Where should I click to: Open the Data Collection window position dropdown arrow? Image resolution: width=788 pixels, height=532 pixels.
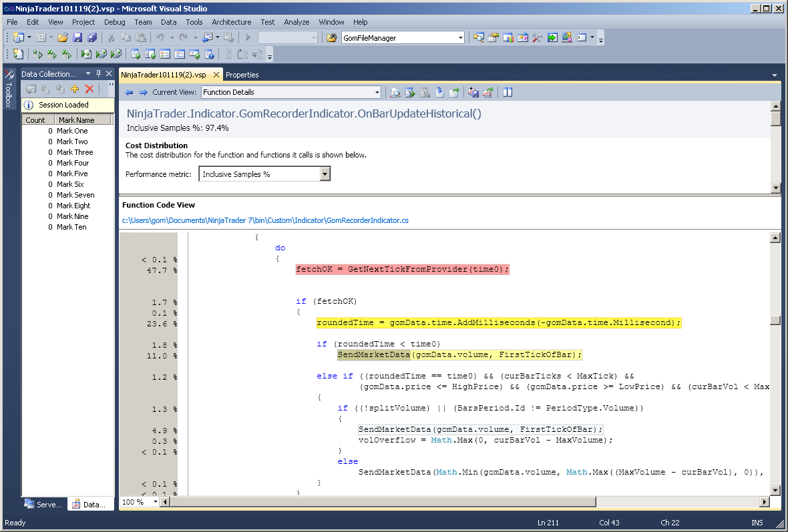[88, 74]
